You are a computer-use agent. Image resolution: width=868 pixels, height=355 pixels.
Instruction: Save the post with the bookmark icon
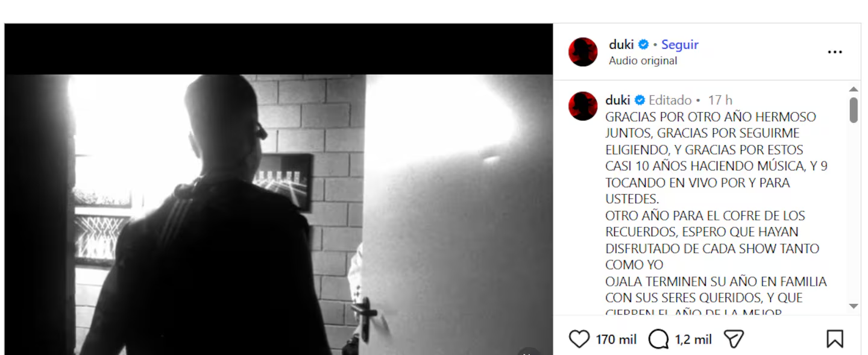point(835,339)
